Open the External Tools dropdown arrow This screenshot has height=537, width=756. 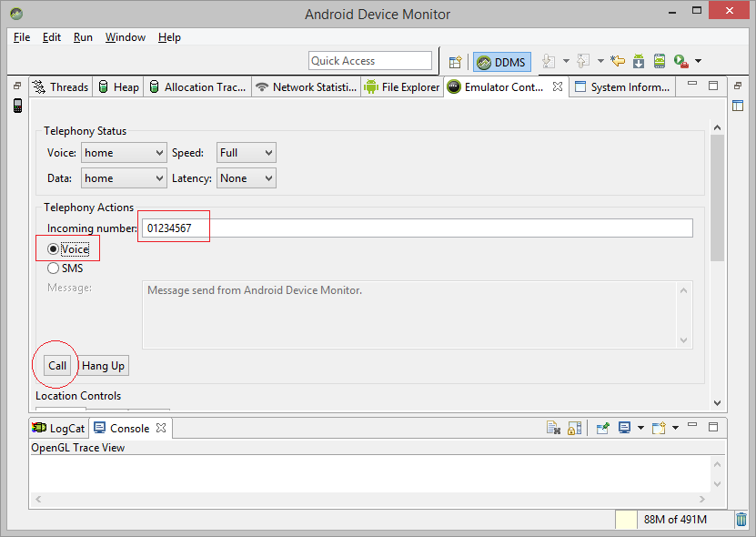coord(698,61)
